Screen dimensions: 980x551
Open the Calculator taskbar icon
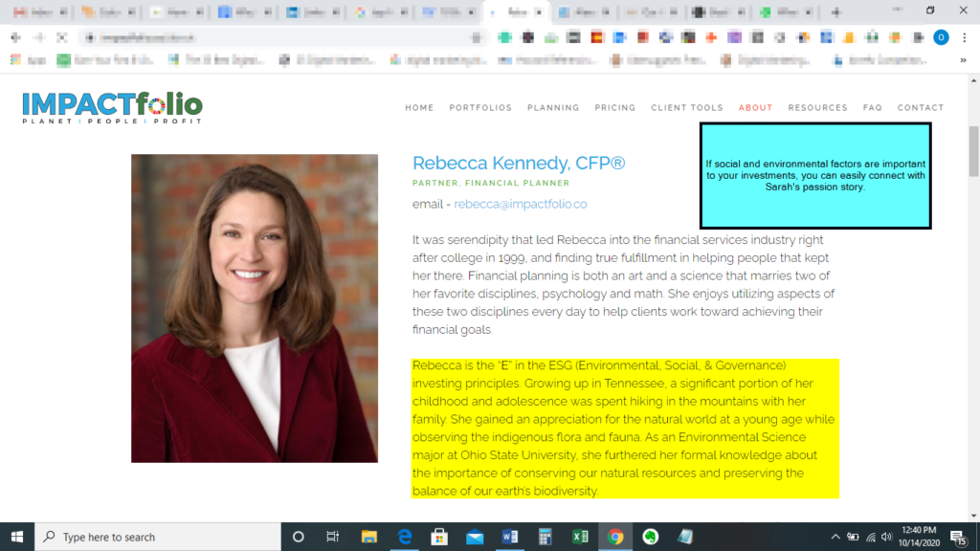(546, 537)
